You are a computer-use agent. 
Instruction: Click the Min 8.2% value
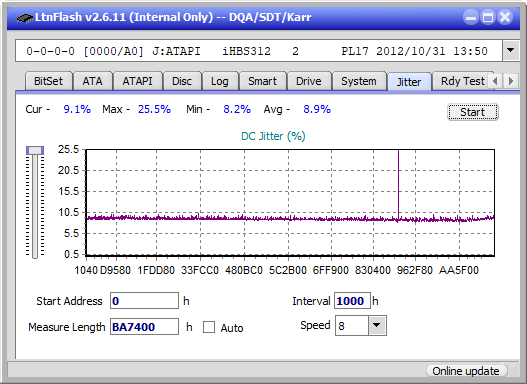pos(237,109)
